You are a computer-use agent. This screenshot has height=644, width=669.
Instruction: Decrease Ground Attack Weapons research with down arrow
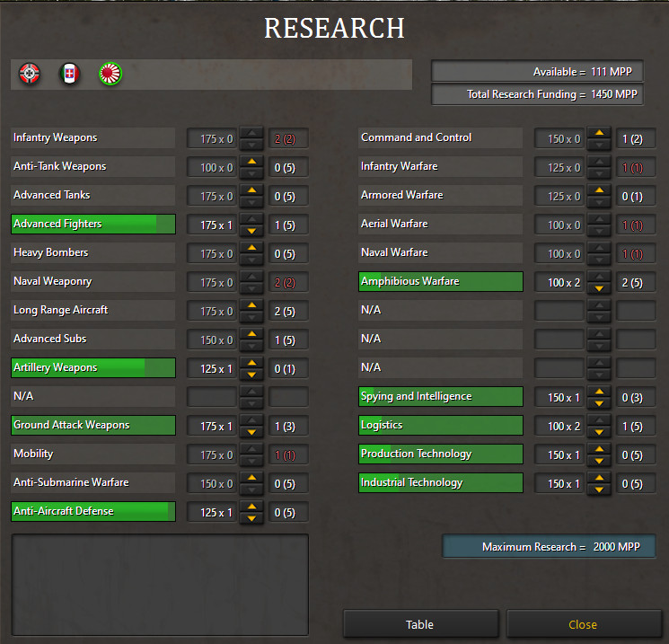coord(251,432)
